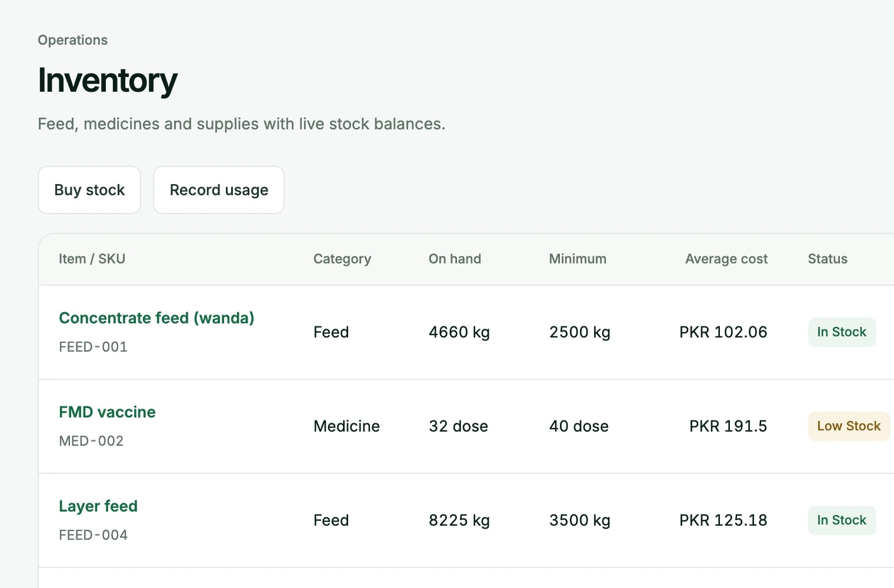Click the On hand column header
This screenshot has height=588, width=894.
(455, 259)
